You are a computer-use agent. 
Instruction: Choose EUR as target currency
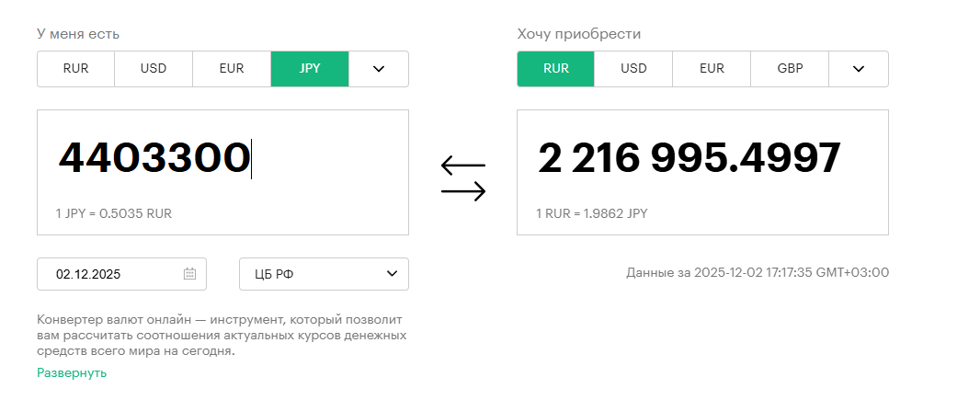click(712, 69)
